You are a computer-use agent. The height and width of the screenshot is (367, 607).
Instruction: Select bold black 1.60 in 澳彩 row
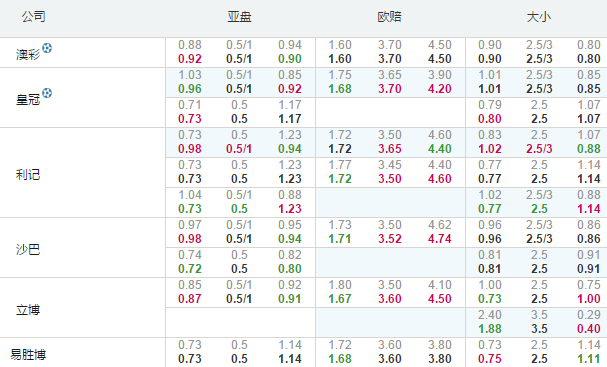[x=340, y=59]
